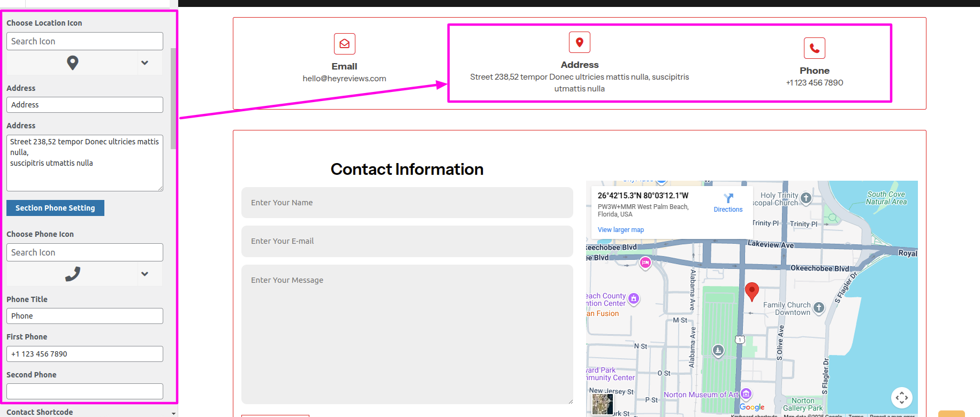This screenshot has width=980, height=417.
Task: Expand the location icon dropdown
Action: click(x=145, y=63)
